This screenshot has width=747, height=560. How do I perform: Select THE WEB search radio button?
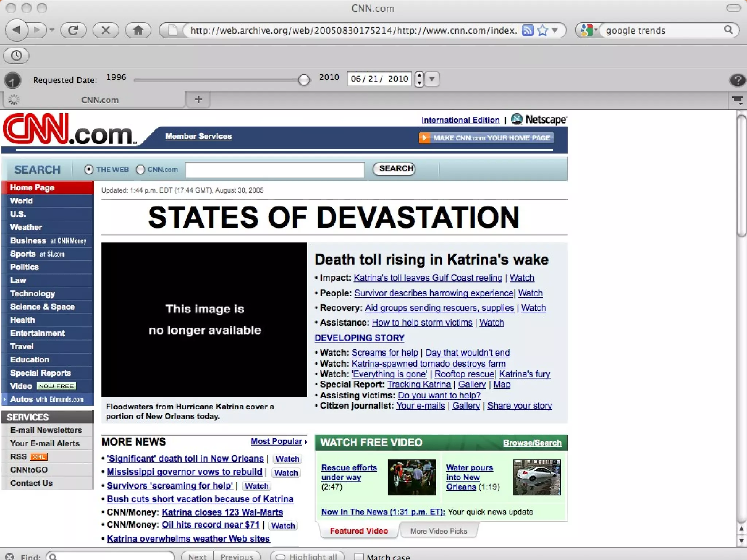coord(89,170)
